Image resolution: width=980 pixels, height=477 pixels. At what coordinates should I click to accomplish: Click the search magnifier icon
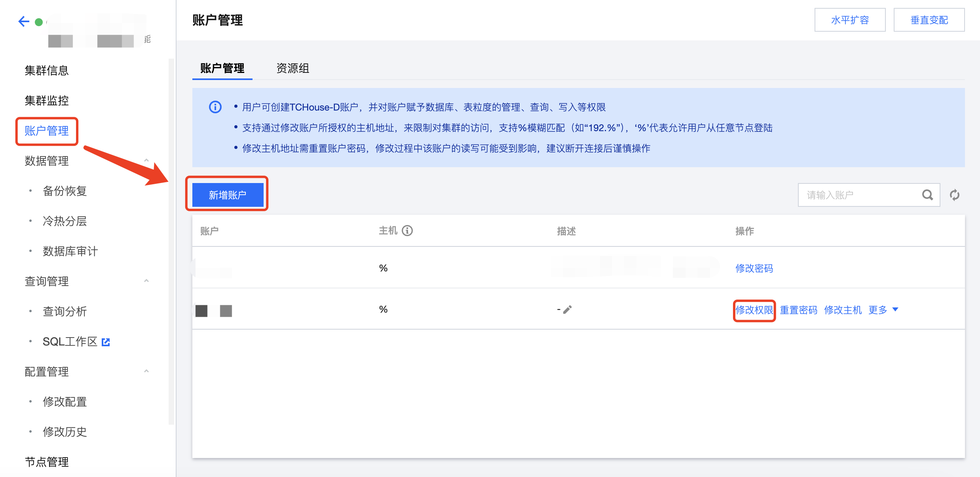(x=927, y=195)
